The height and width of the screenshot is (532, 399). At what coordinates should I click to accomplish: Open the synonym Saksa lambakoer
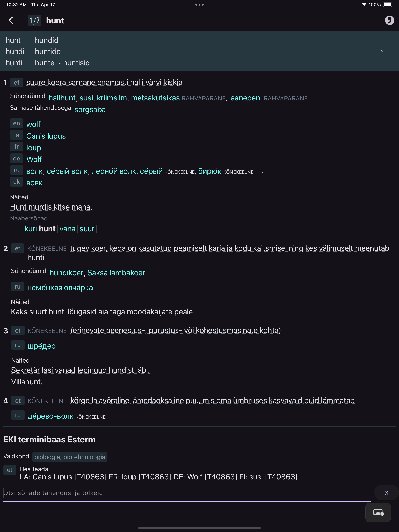[x=116, y=273]
